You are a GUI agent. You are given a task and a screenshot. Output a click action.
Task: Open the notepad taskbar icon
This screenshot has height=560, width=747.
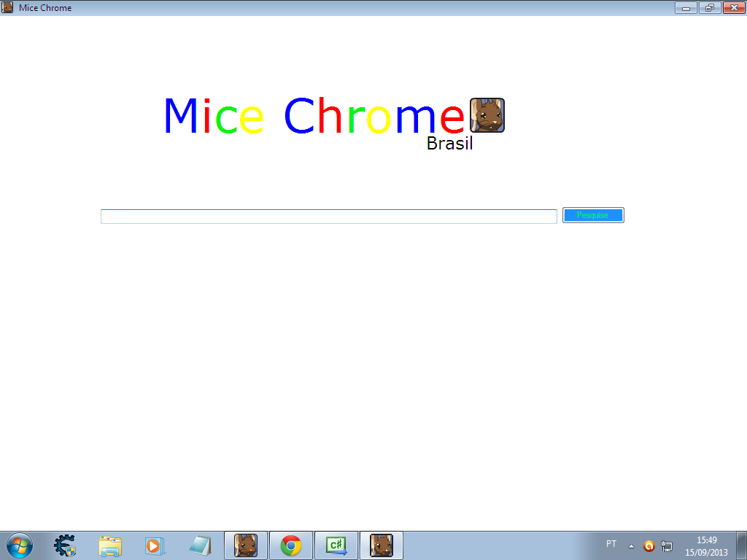(200, 545)
